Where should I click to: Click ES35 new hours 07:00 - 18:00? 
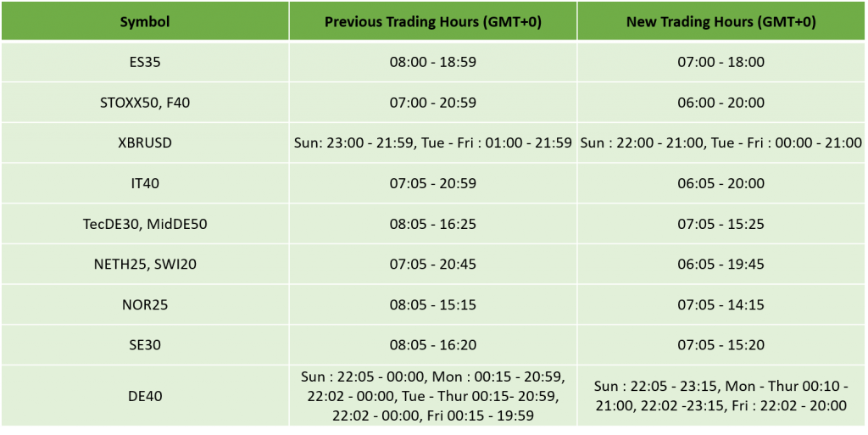click(721, 62)
